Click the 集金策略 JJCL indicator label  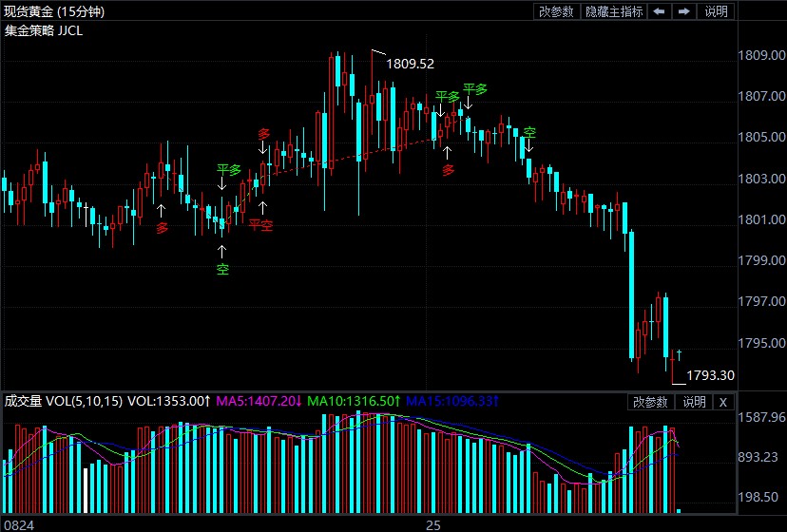point(44,30)
